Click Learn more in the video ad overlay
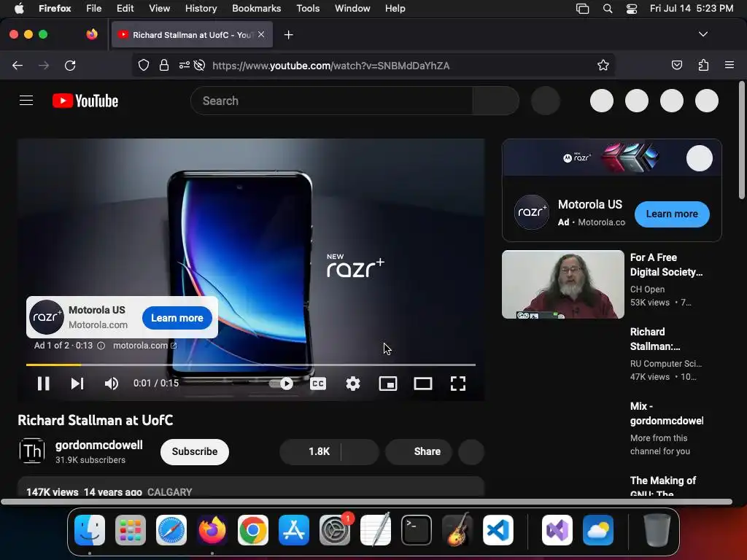Viewport: 747px width, 560px height. point(177,318)
